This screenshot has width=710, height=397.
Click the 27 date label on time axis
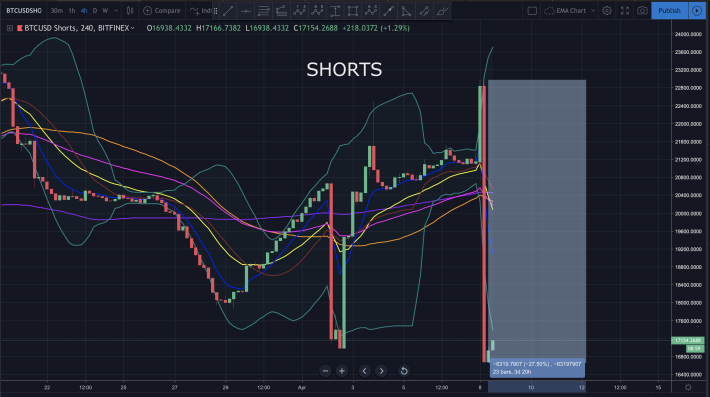point(175,387)
